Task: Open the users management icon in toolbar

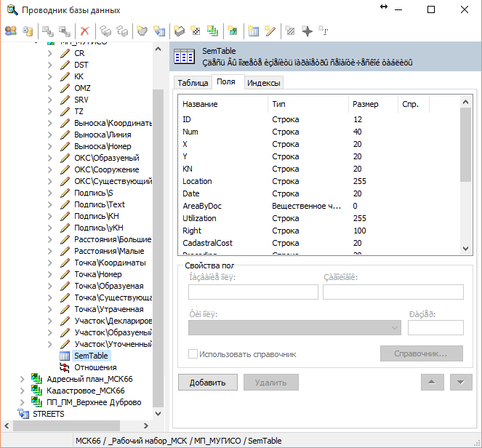Action: click(x=11, y=31)
